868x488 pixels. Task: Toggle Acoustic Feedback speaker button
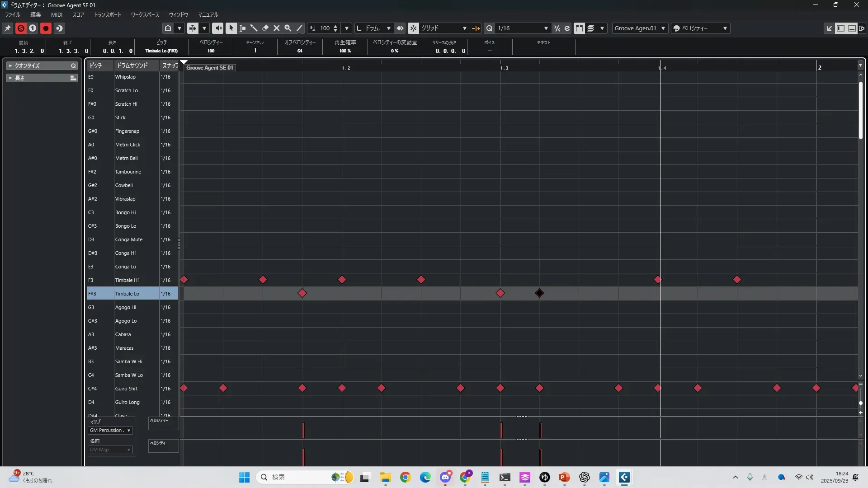217,28
